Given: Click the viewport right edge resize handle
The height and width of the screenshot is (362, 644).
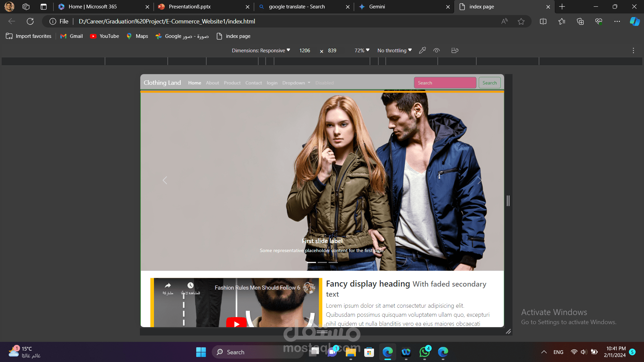Looking at the screenshot, I should pyautogui.click(x=508, y=201).
